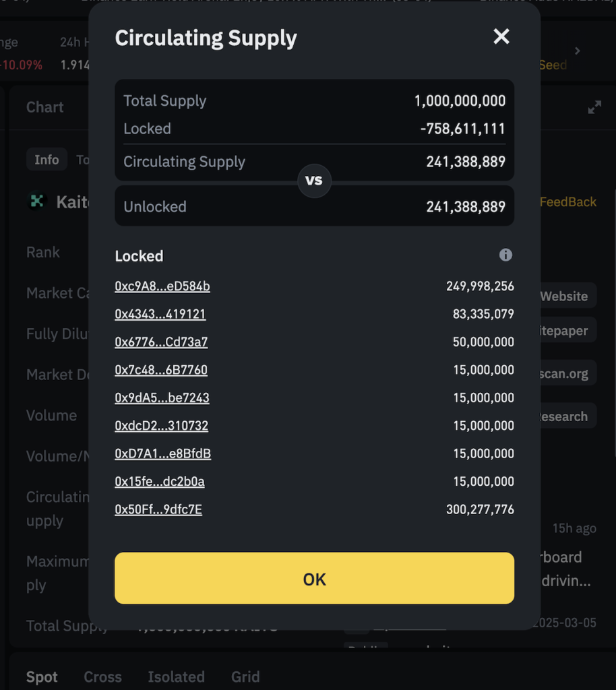Click the FeedBack link
The image size is (616, 690).
[568, 201]
